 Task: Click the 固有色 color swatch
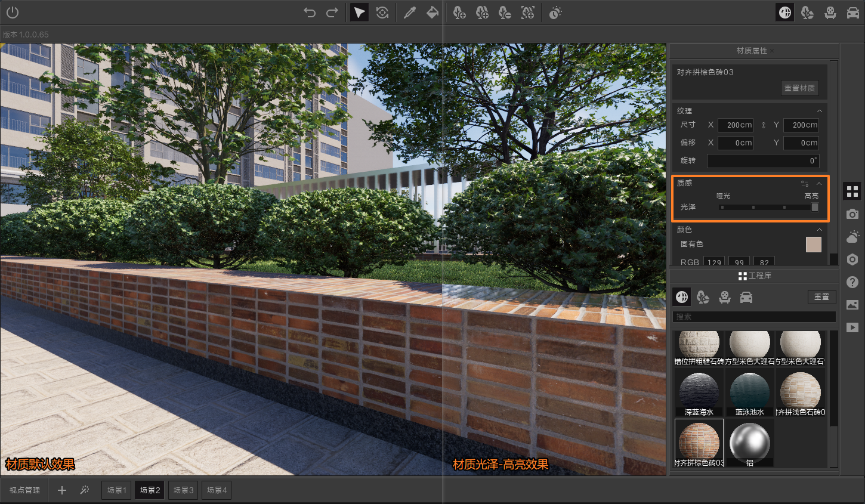tap(814, 245)
